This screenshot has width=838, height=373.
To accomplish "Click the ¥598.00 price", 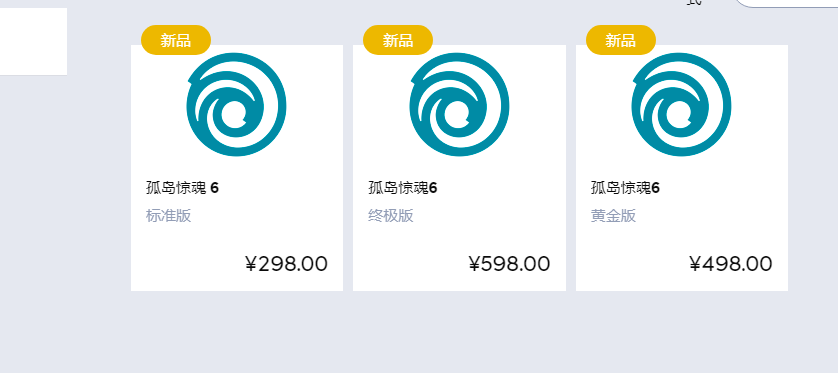I will coord(509,264).
